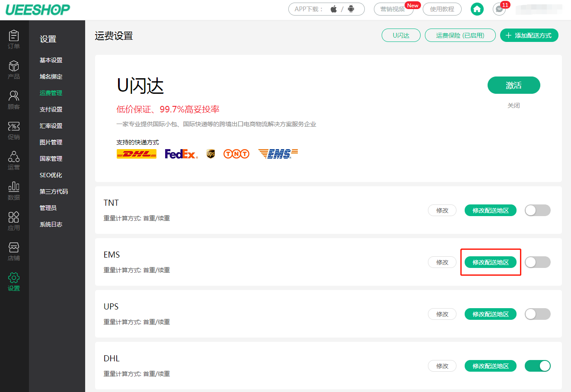Select 运费管理 in settings menu
Screen dimensions: 571x392
point(51,93)
